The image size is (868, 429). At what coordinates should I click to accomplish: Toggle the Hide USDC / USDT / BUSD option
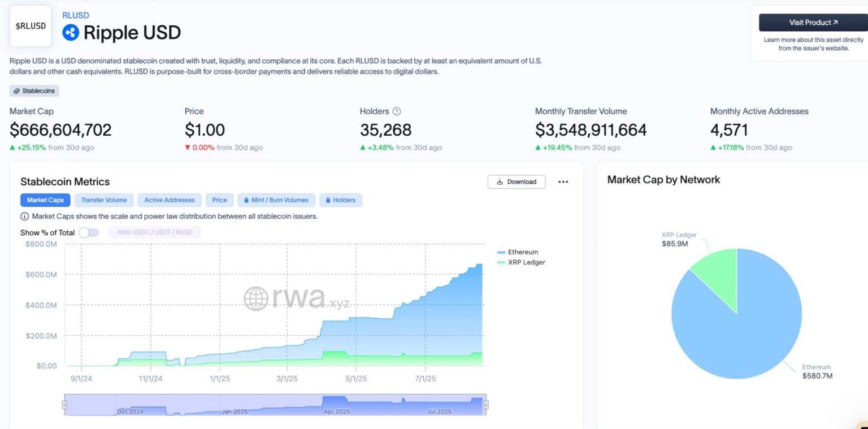coord(155,232)
